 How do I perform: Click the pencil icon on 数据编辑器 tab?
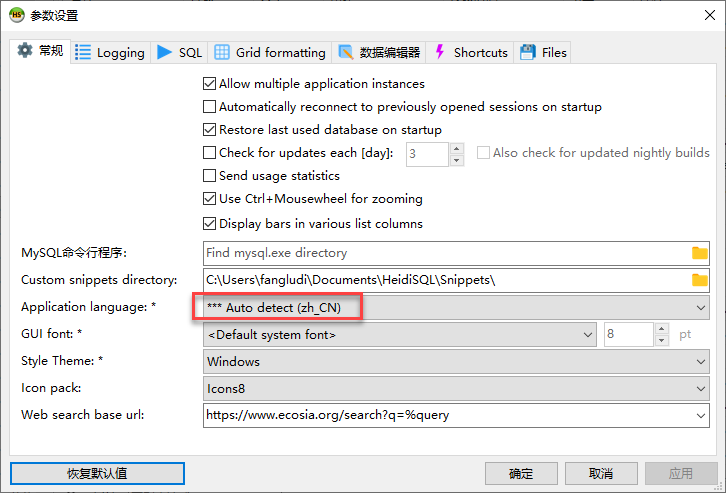click(345, 52)
